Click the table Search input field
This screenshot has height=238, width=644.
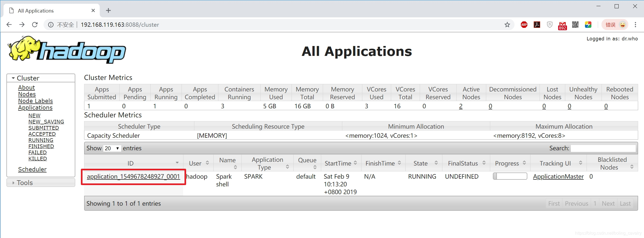point(603,148)
